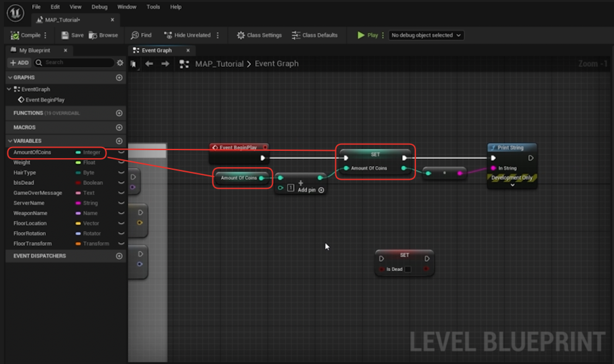Screen dimensions: 614x364
Task: Open Compile options three-dot menu
Action: tap(45, 35)
